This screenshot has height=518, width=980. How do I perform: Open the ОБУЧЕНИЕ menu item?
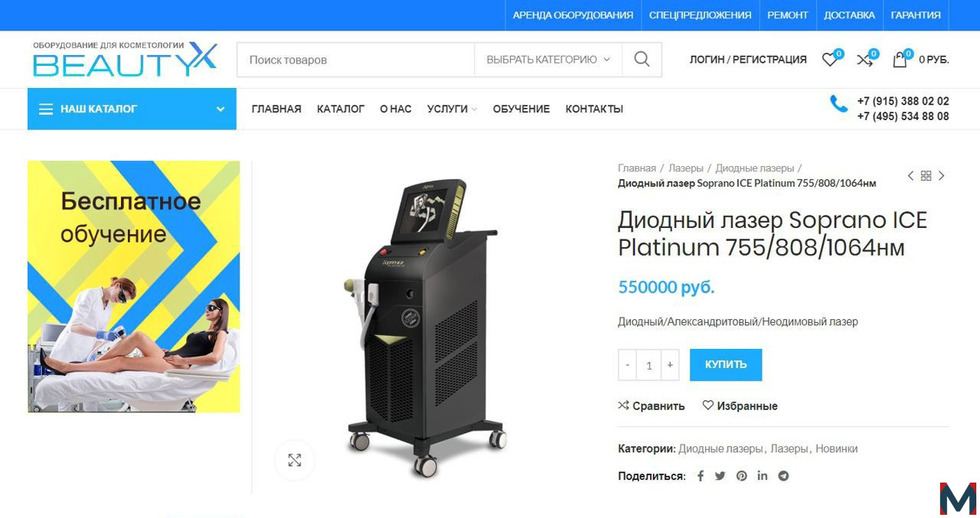pyautogui.click(x=521, y=109)
